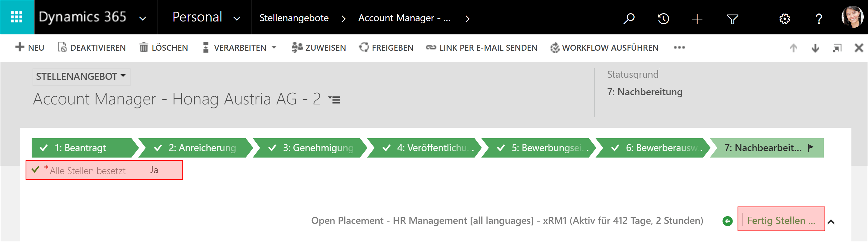Select process stage 1: Beantragt
This screenshot has width=868, height=242.
coord(85,148)
